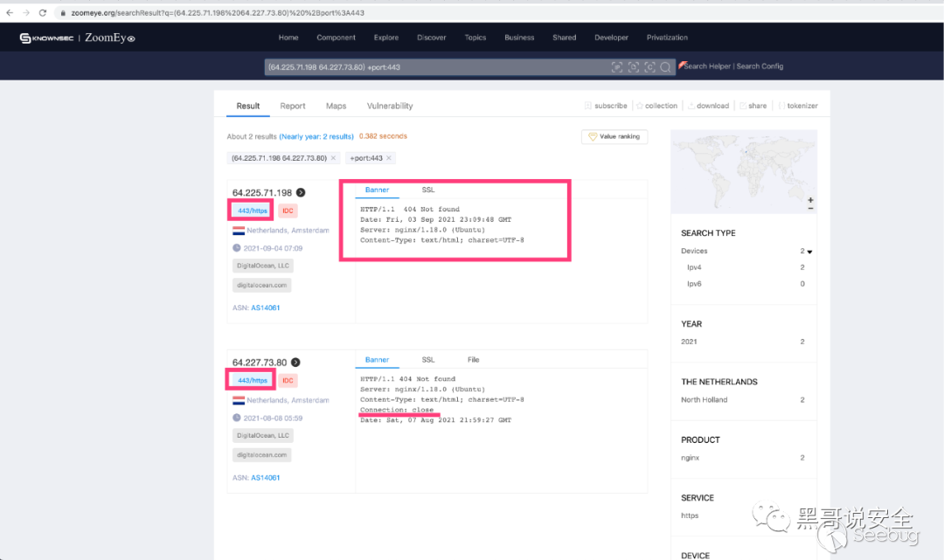Open the Shared menu
Image resolution: width=944 pixels, height=560 pixels.
pos(564,38)
